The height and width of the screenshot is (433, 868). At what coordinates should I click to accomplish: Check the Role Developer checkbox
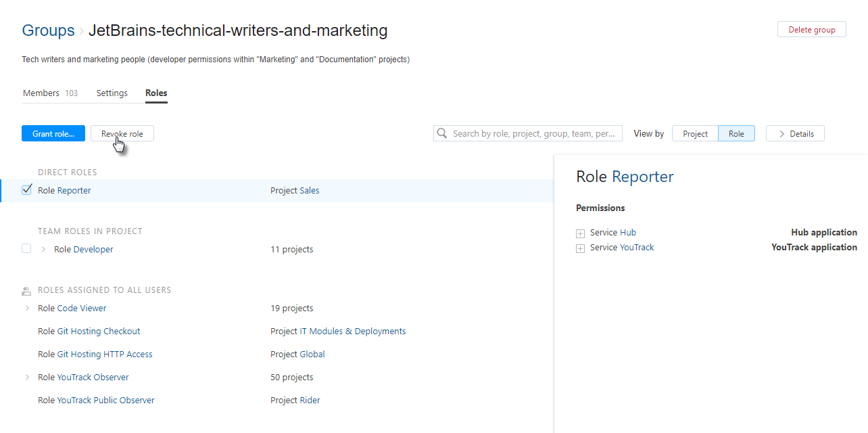[26, 249]
